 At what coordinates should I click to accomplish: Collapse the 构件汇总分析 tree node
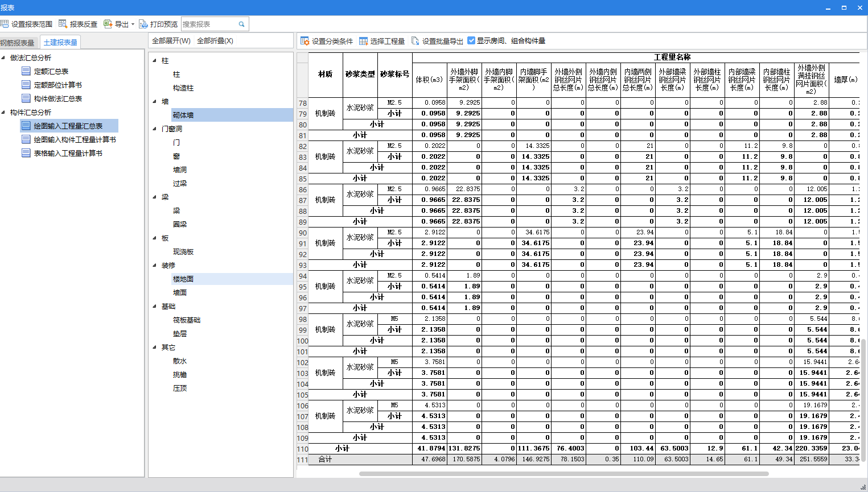pos(3,112)
